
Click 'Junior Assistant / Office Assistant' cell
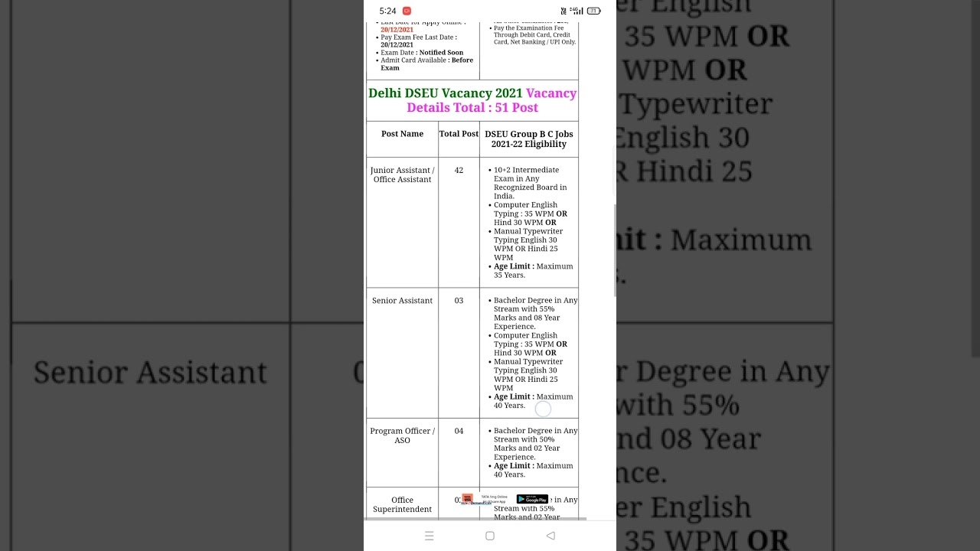pyautogui.click(x=402, y=174)
